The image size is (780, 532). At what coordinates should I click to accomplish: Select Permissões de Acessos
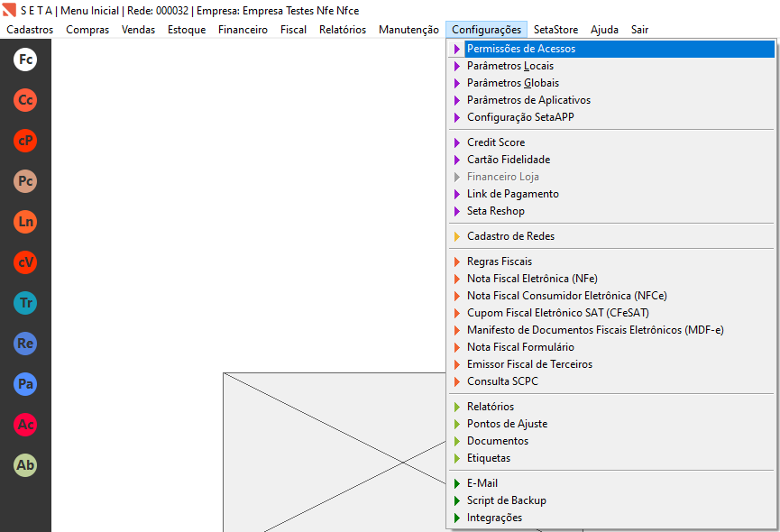point(612,49)
